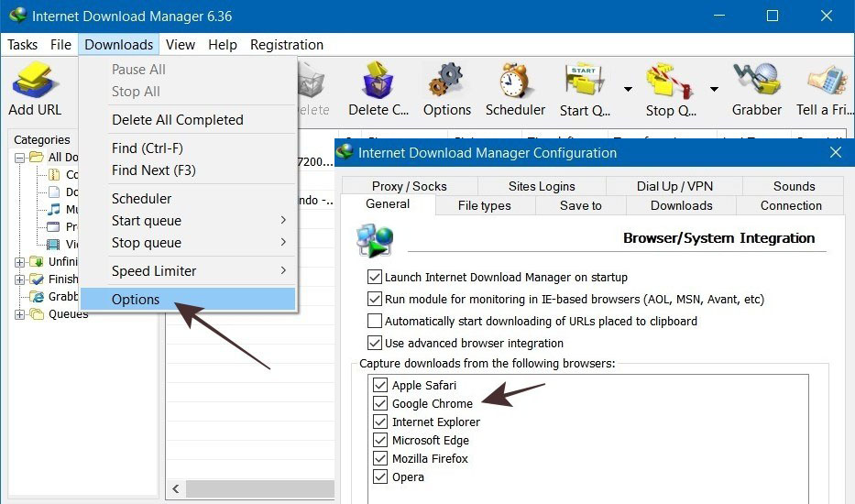The width and height of the screenshot is (855, 504).
Task: Click the Start Queue toolbar icon
Action: point(585,81)
